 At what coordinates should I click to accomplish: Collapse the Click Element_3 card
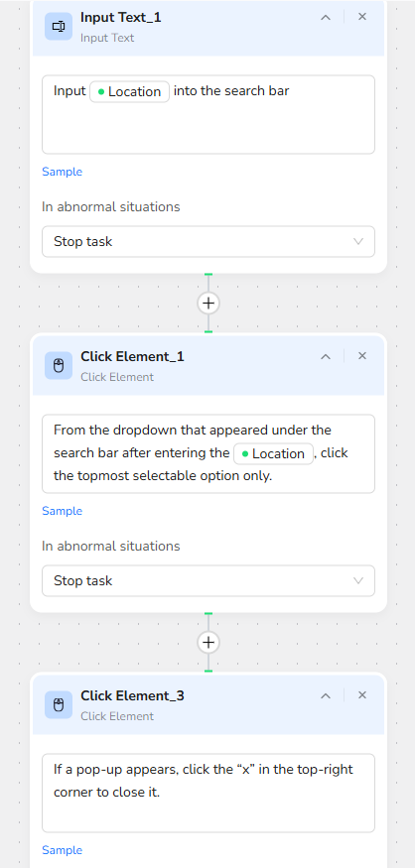[x=326, y=695]
